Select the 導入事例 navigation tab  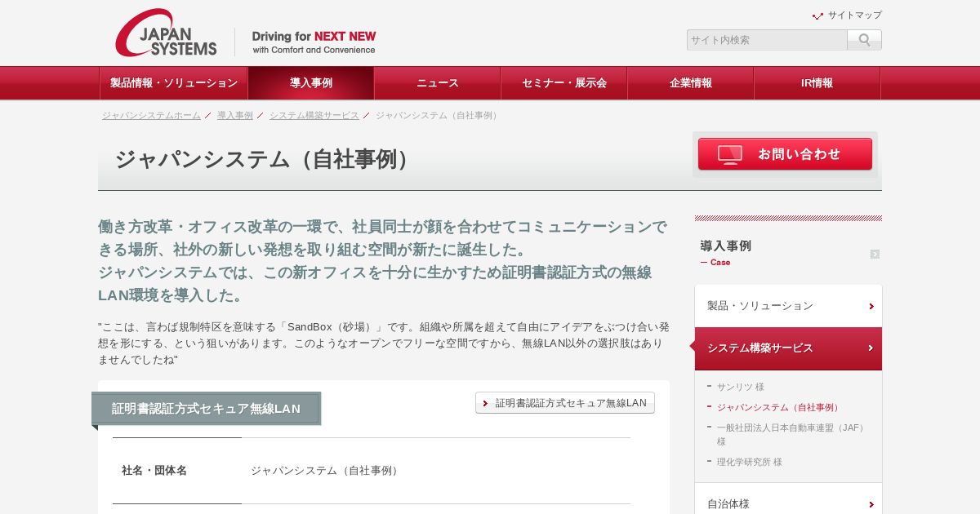[311, 83]
